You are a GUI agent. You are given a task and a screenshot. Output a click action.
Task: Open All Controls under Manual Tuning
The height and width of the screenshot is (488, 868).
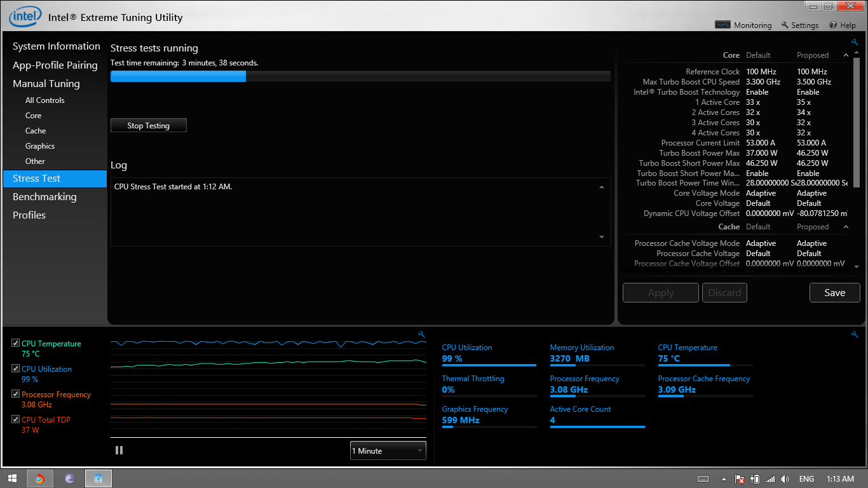point(45,100)
